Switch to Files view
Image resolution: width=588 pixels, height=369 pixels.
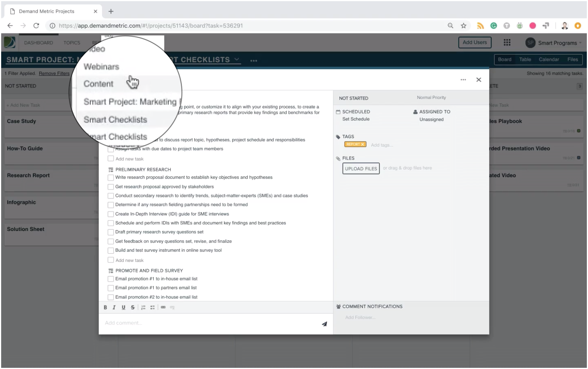point(573,60)
